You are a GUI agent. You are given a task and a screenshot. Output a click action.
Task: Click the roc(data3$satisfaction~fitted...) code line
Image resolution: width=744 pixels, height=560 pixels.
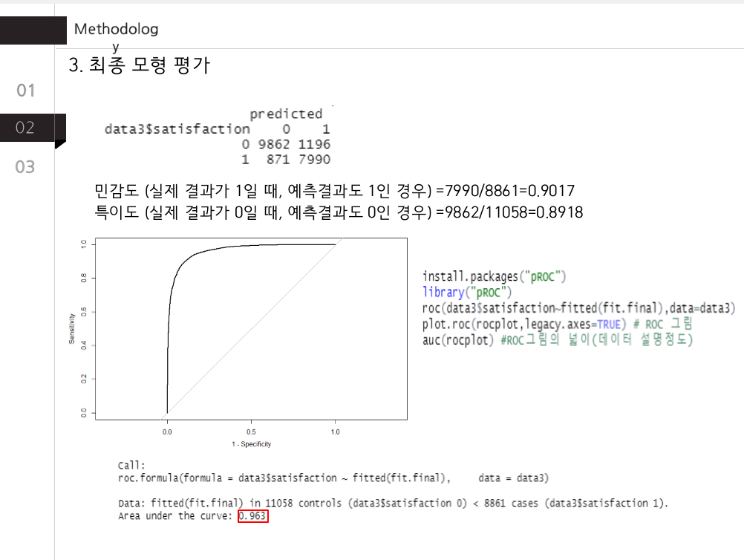[578, 308]
